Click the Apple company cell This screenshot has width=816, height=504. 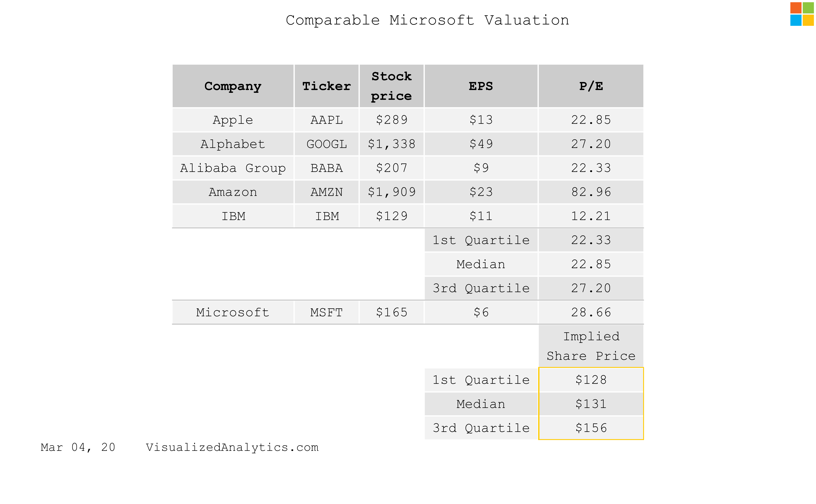coord(233,120)
